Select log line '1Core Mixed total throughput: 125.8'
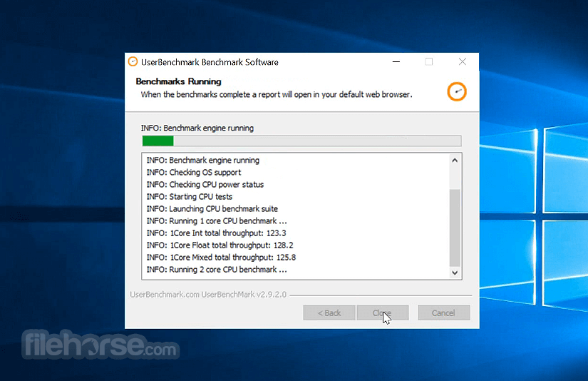Viewport: 588px width, 381px height. click(x=221, y=257)
